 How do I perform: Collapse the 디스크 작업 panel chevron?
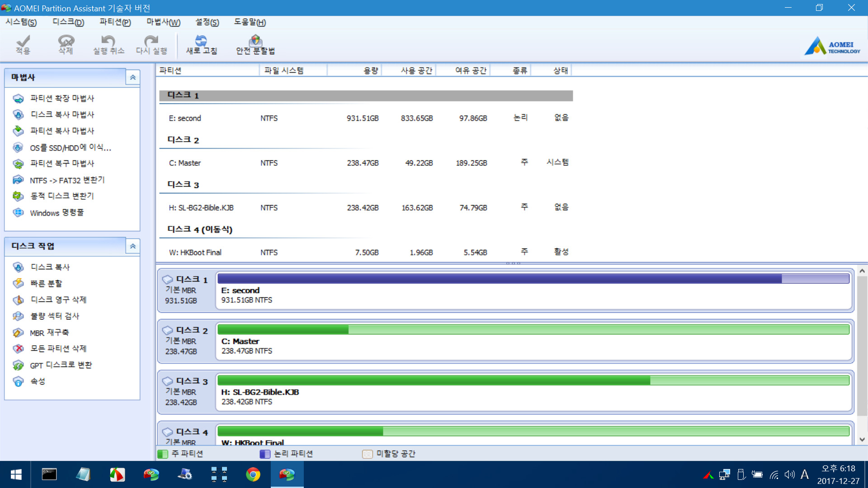[x=133, y=246]
